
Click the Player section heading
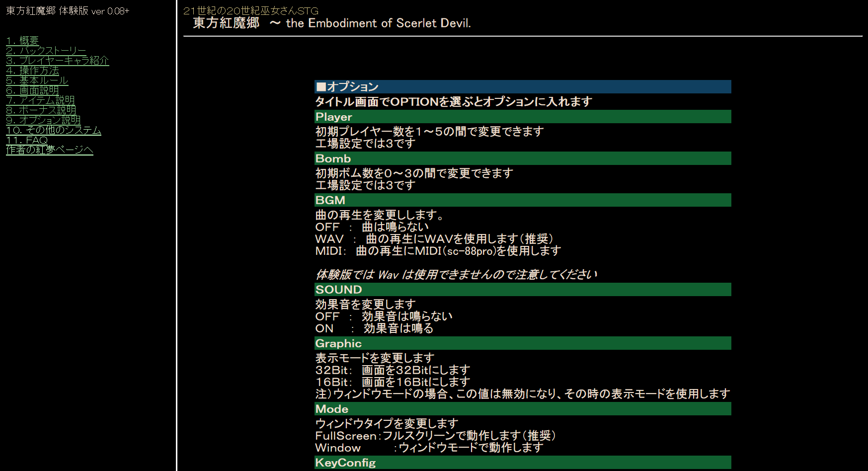(x=523, y=117)
